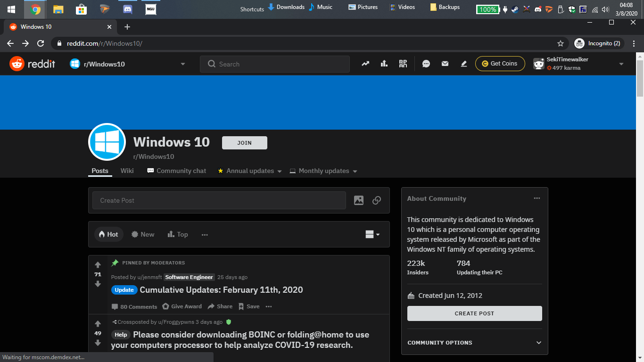
Task: Click inside the Reddit search field
Action: click(274, 64)
